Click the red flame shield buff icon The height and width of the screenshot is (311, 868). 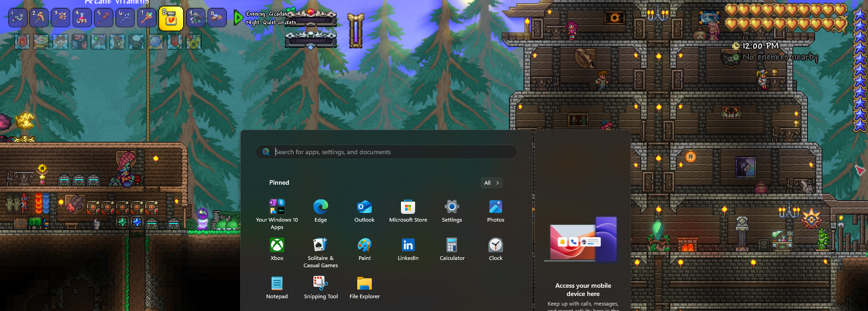[x=22, y=42]
